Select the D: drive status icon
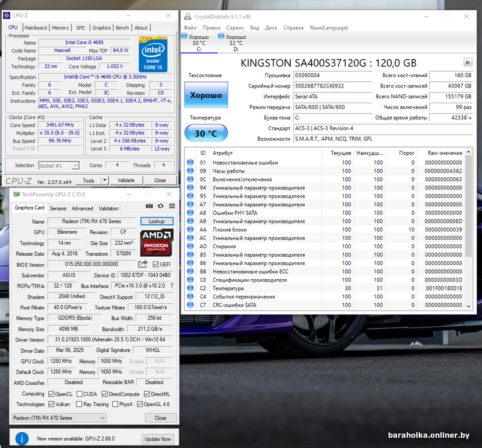Image resolution: width=482 pixels, height=448 pixels. pyautogui.click(x=222, y=37)
